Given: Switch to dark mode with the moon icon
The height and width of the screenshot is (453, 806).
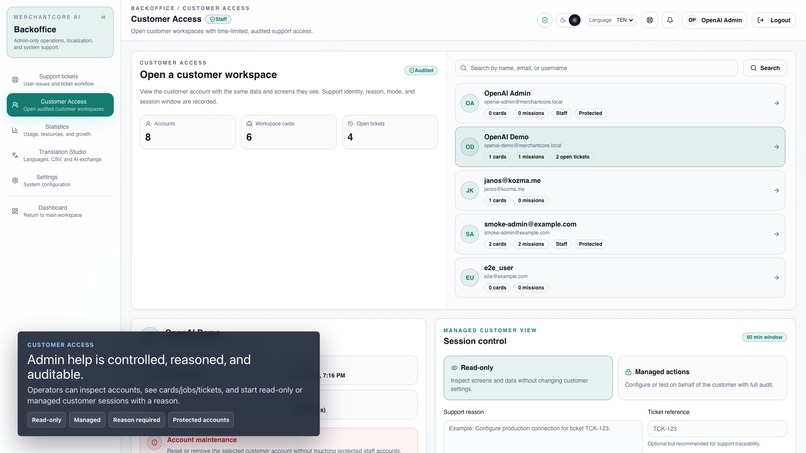Looking at the screenshot, I should click(x=563, y=20).
